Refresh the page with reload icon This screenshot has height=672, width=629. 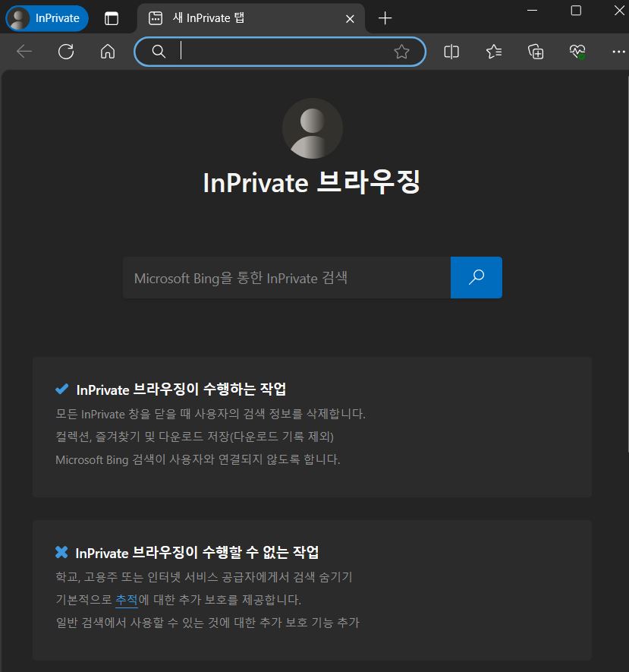66,52
